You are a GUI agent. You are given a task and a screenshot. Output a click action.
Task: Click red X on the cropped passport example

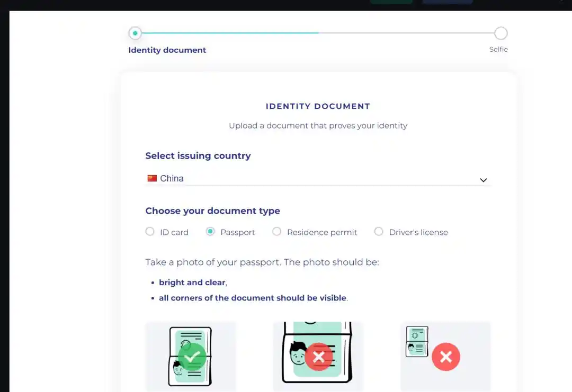pyautogui.click(x=318, y=357)
